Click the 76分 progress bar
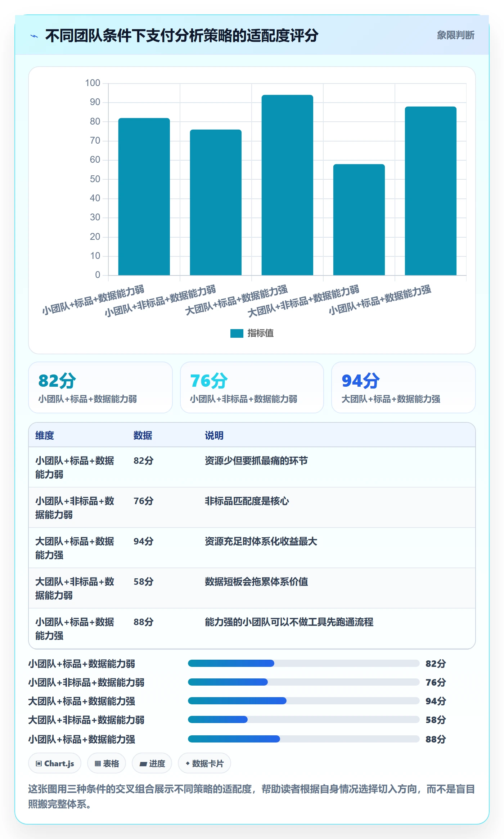The width and height of the screenshot is (504, 839). 303,682
